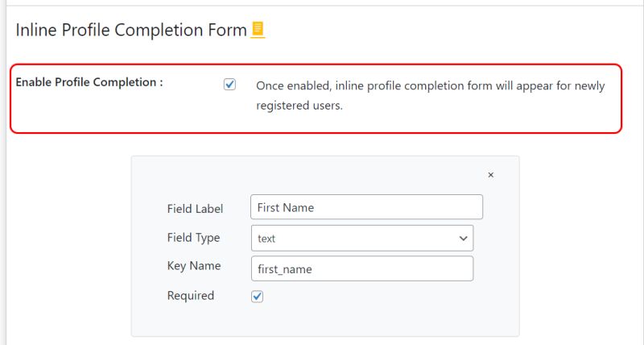Screen dimensions: 644x345
Task: Click the chevron arrow in Field Type
Action: (463, 239)
